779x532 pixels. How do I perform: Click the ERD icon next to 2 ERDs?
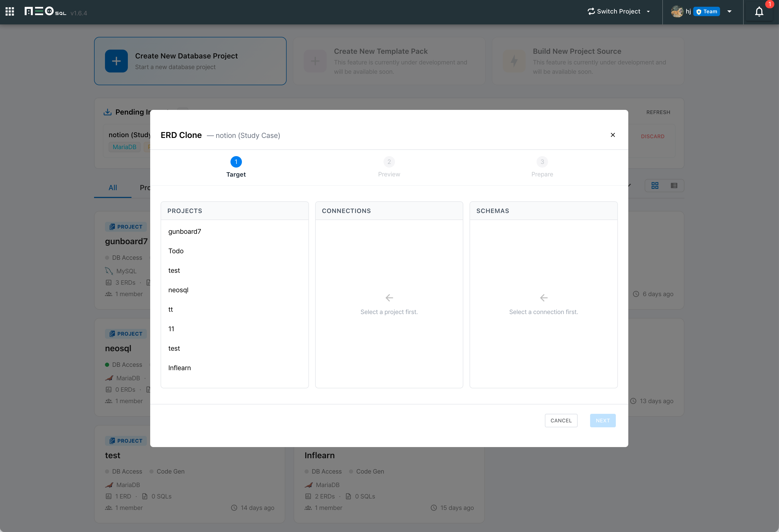(308, 496)
